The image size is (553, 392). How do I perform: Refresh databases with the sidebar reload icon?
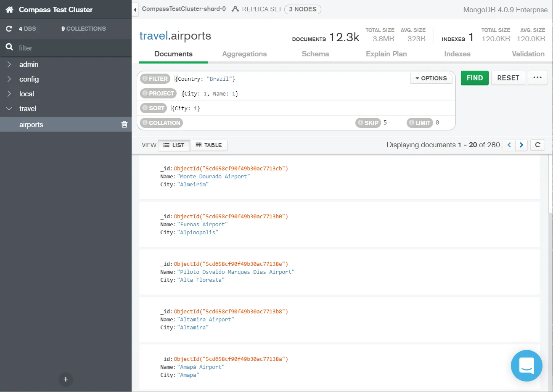coord(9,29)
